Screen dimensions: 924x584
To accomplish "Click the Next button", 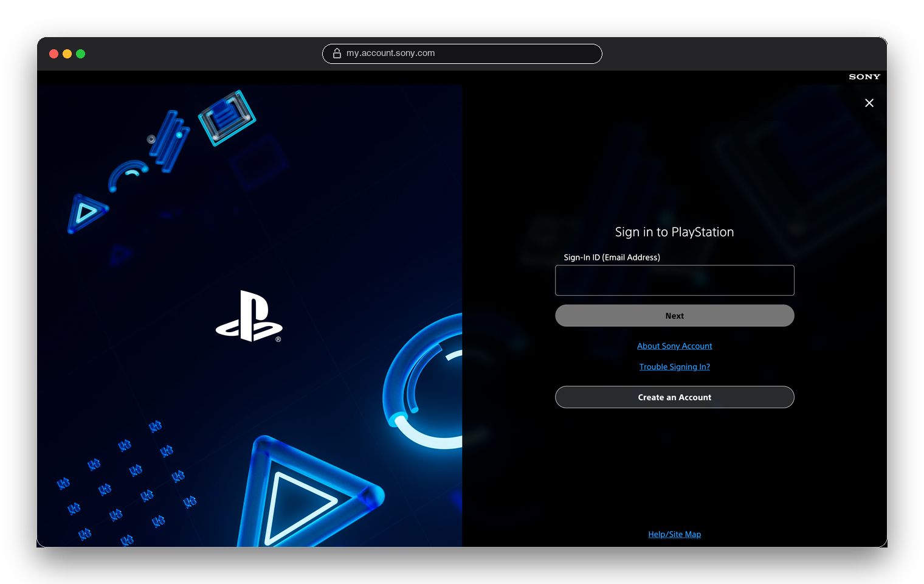I will click(x=674, y=316).
